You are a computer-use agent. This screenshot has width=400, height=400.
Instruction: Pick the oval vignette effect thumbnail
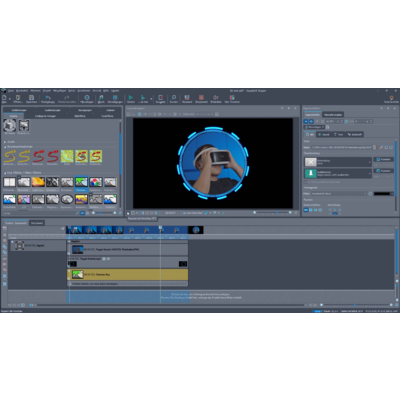pyautogui.click(x=67, y=199)
